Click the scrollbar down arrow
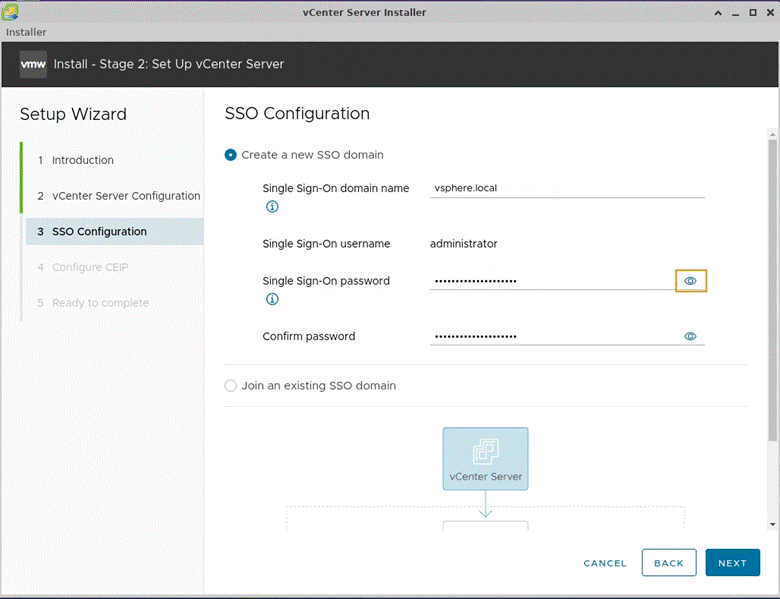Image resolution: width=780 pixels, height=599 pixels. click(x=772, y=524)
